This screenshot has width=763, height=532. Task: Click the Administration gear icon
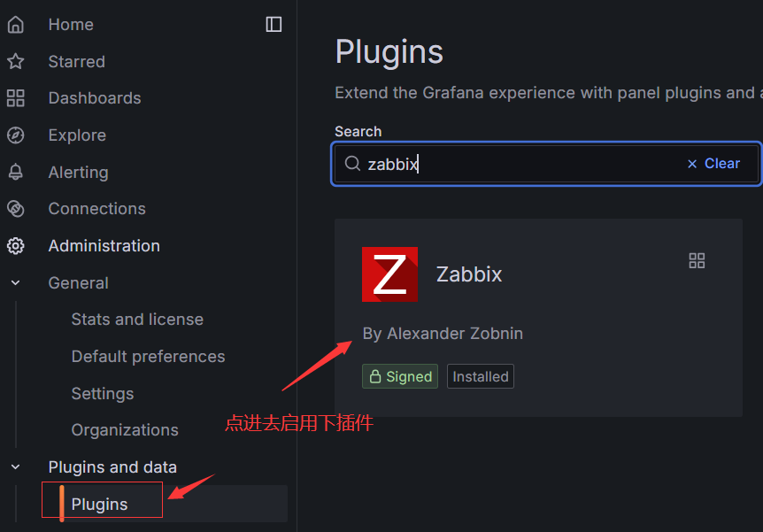[15, 246]
